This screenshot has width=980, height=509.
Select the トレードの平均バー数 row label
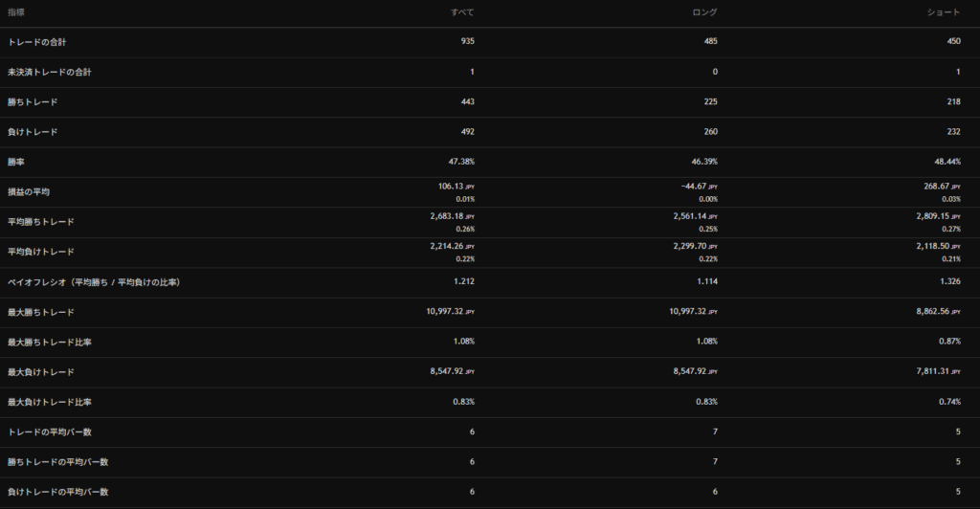tap(50, 432)
